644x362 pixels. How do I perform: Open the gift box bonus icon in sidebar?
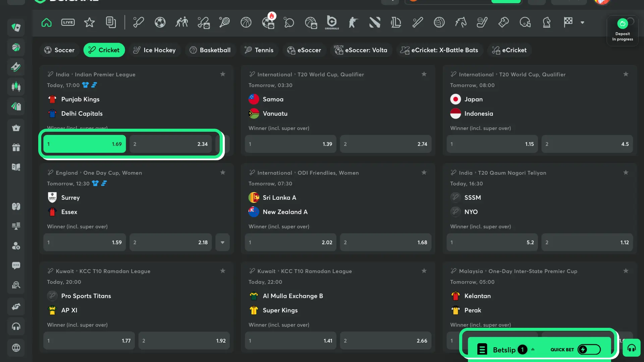click(16, 147)
